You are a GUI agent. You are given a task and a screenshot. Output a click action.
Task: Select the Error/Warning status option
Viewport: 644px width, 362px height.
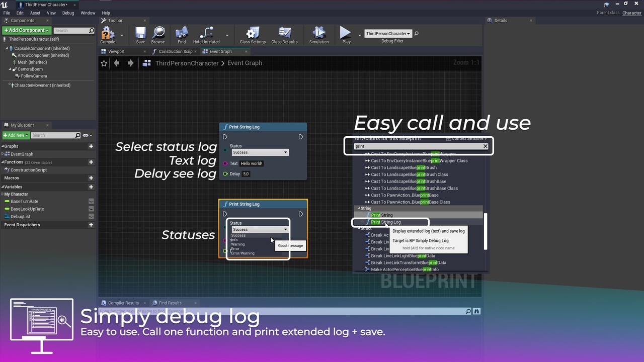coord(243,253)
